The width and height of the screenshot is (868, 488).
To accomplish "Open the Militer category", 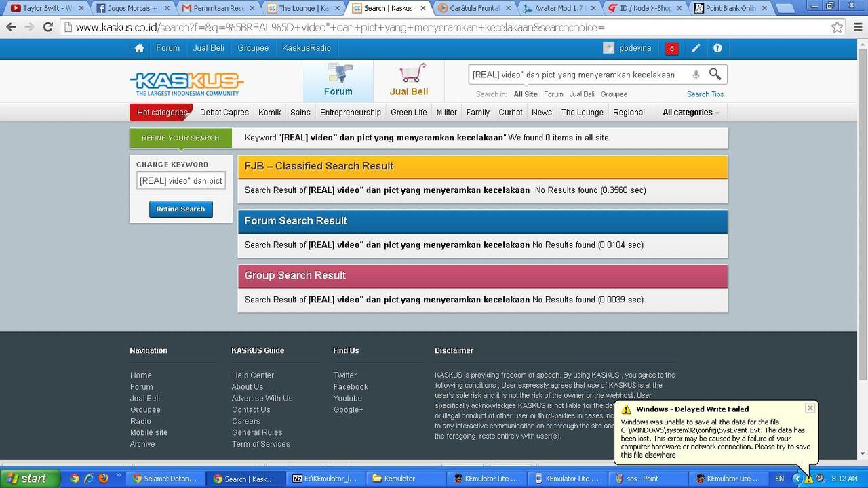I will pos(447,113).
